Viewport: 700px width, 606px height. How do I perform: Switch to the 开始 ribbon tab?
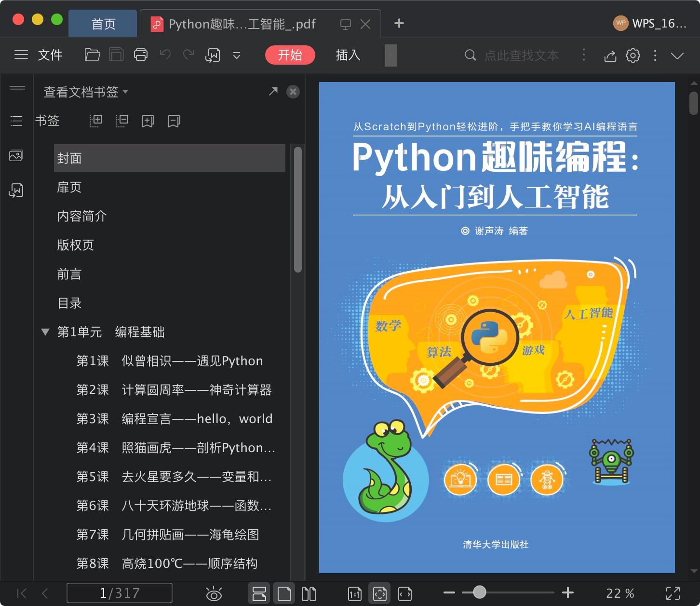[x=290, y=55]
